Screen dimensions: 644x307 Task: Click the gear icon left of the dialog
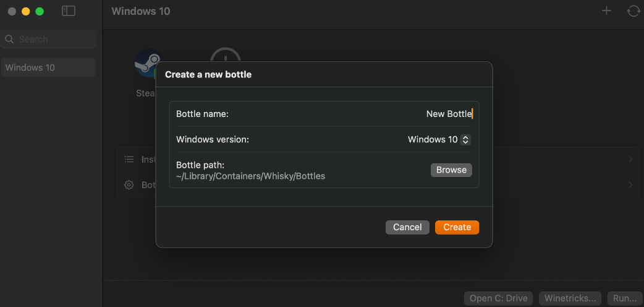129,184
